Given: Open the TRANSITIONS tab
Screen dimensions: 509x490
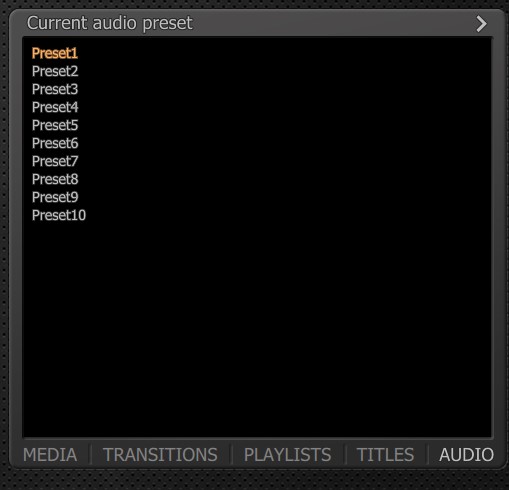Looking at the screenshot, I should coord(160,455).
